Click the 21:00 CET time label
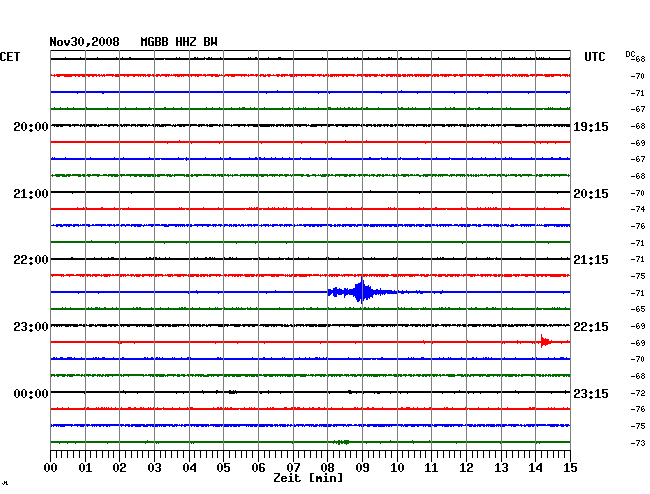Screen dimensions: 650x494 [31, 194]
